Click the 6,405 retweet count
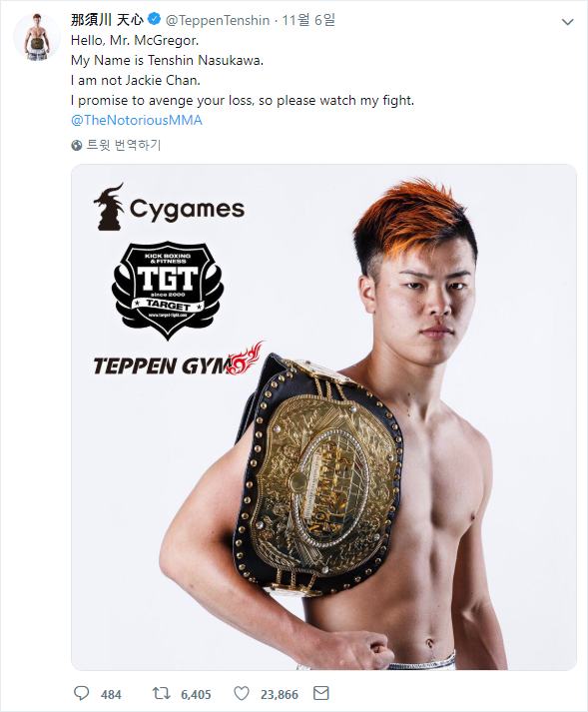This screenshot has width=588, height=712. click(196, 695)
